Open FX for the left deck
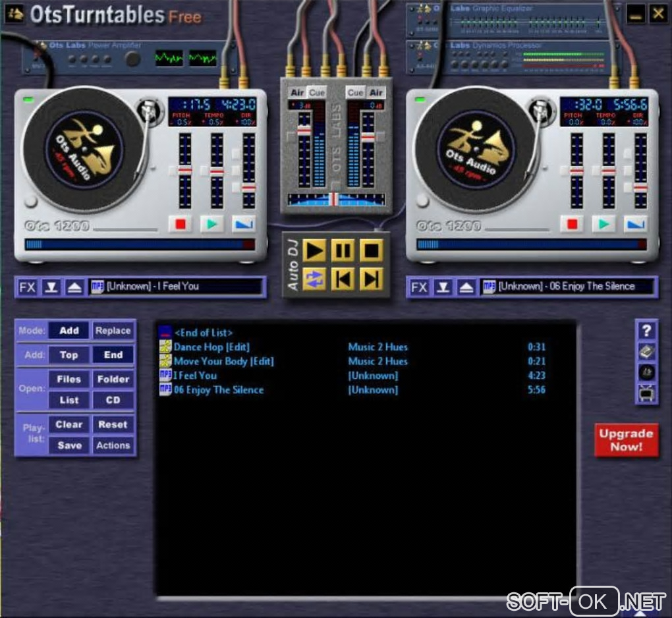 (x=28, y=287)
